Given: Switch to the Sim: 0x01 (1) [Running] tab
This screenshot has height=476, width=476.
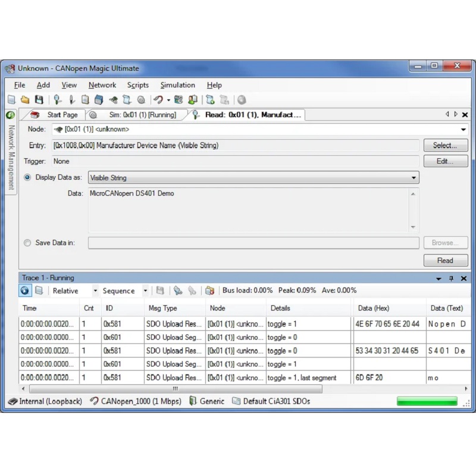Looking at the screenshot, I should (143, 115).
